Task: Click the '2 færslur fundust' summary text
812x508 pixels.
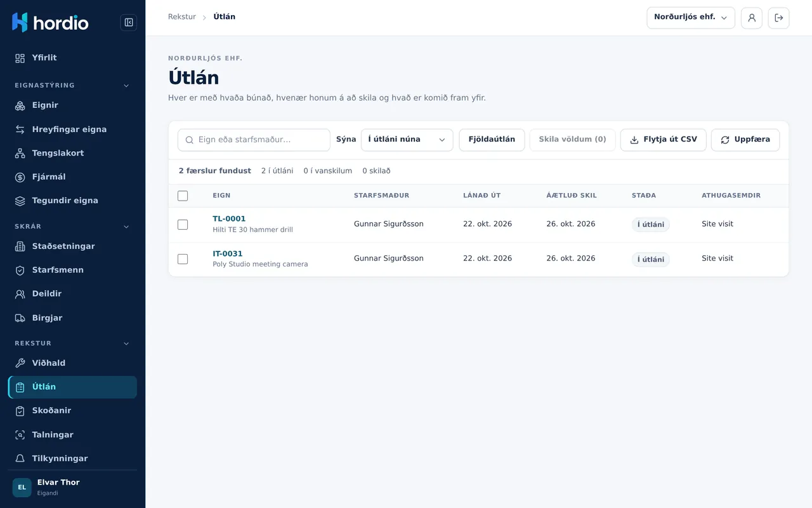Action: (215, 171)
